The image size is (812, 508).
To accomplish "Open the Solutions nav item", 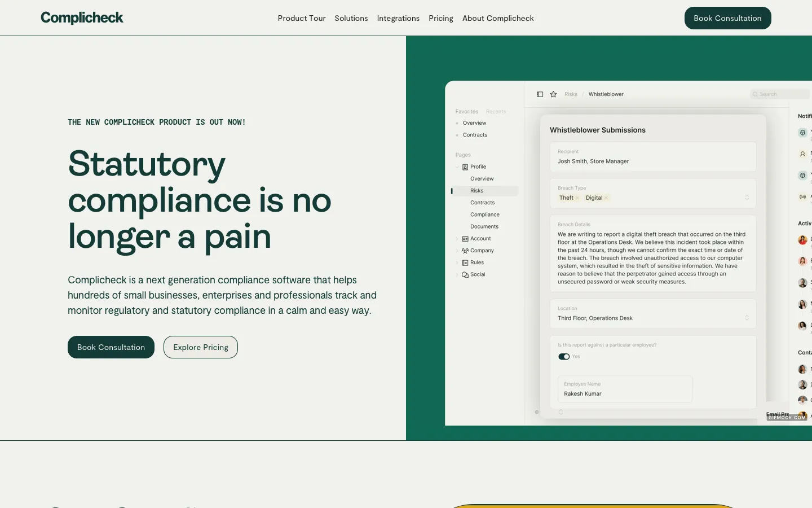I will (x=351, y=18).
